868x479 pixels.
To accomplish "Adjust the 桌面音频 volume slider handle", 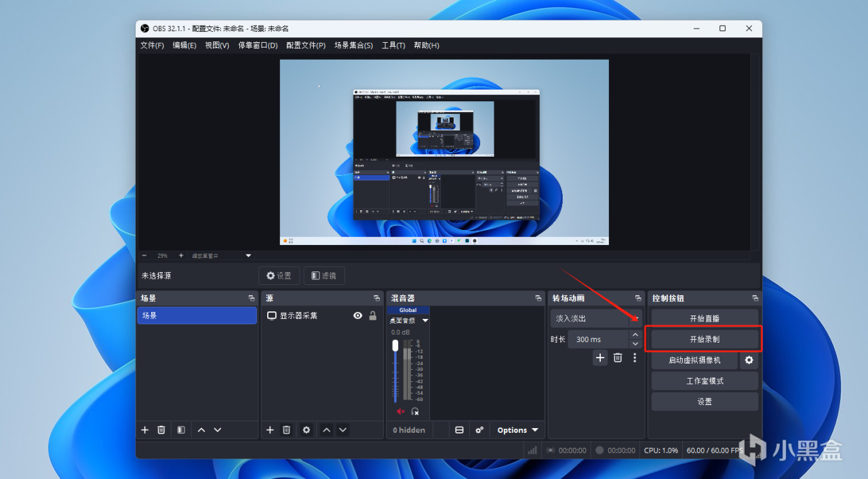I will [x=395, y=345].
